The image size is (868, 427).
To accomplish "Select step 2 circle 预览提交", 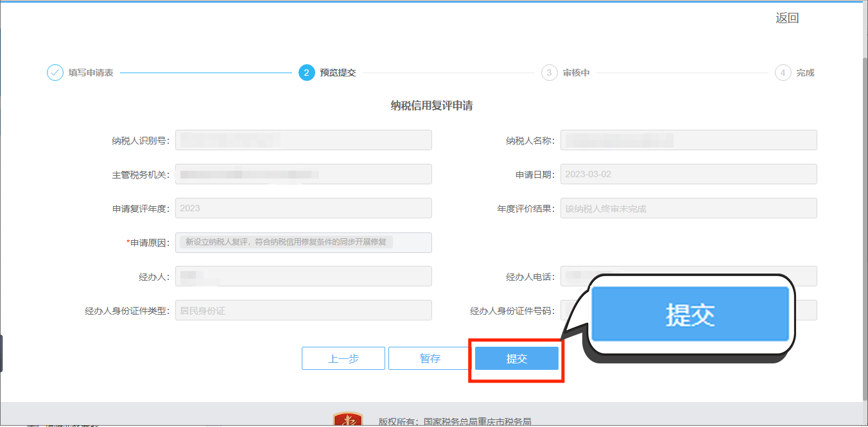I will (306, 73).
